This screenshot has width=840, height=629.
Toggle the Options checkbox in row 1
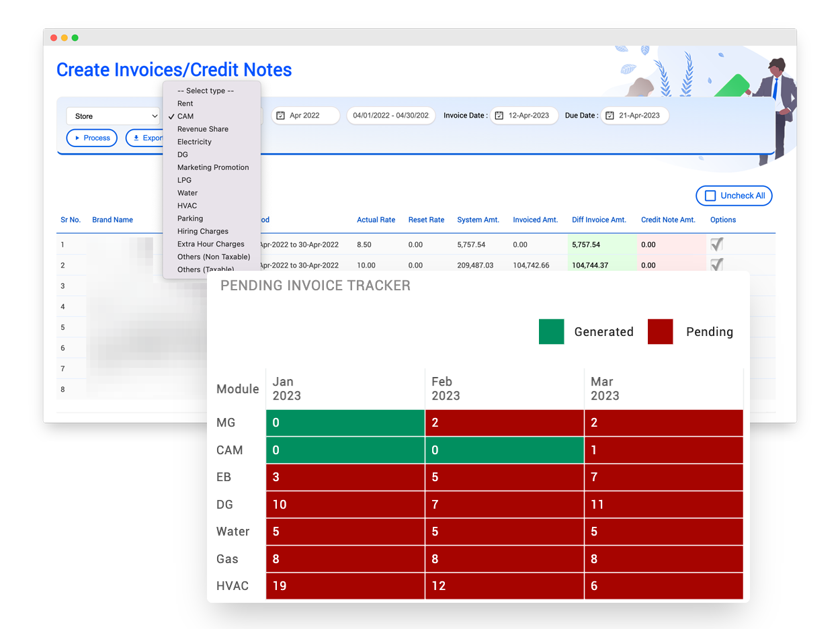click(x=717, y=244)
